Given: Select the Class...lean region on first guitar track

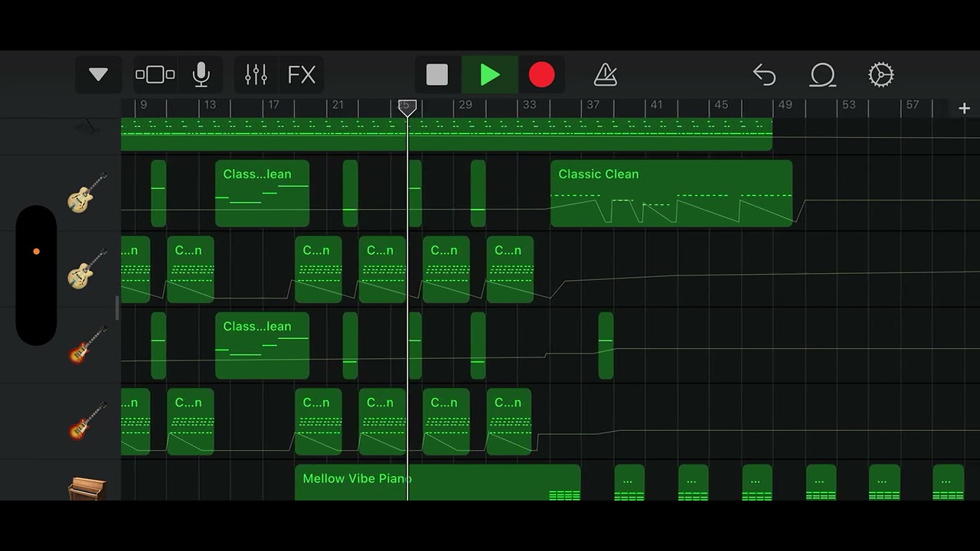Looking at the screenshot, I should coord(262,194).
